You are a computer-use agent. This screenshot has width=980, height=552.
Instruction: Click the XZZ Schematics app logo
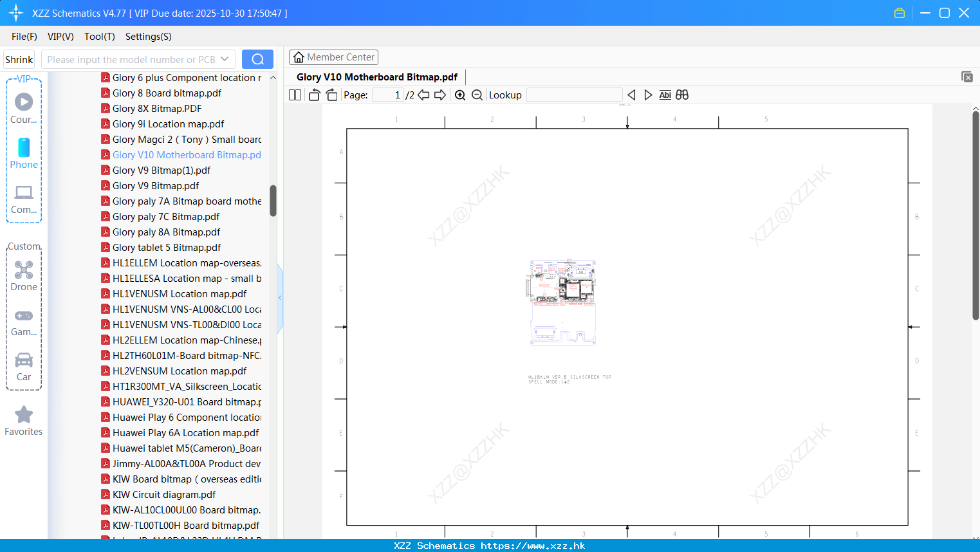pos(16,13)
